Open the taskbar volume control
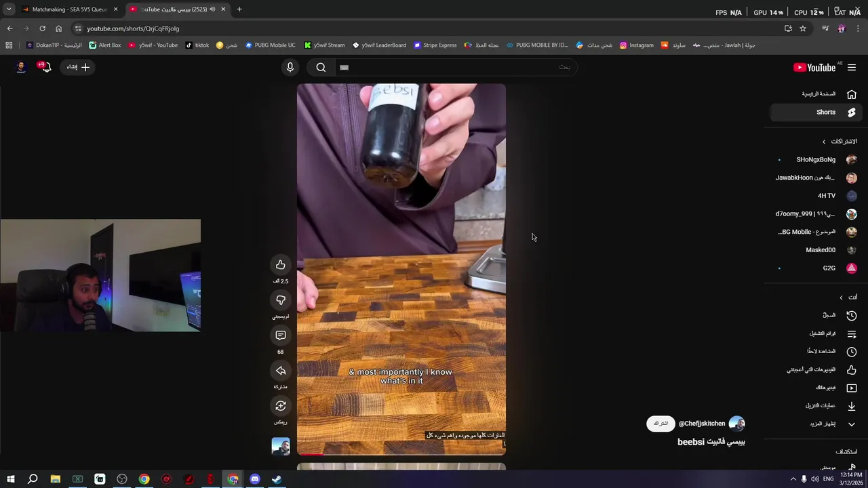The width and height of the screenshot is (868, 488). pyautogui.click(x=815, y=479)
